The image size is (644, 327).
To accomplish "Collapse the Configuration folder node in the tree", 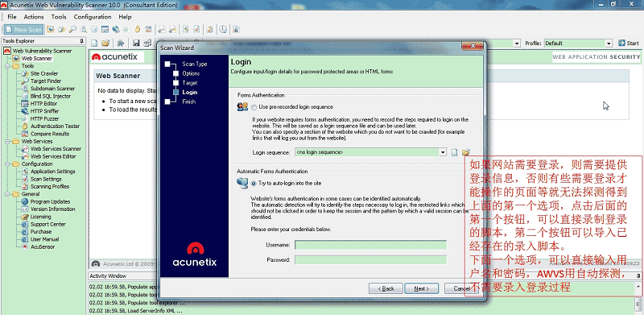I will 7,164.
